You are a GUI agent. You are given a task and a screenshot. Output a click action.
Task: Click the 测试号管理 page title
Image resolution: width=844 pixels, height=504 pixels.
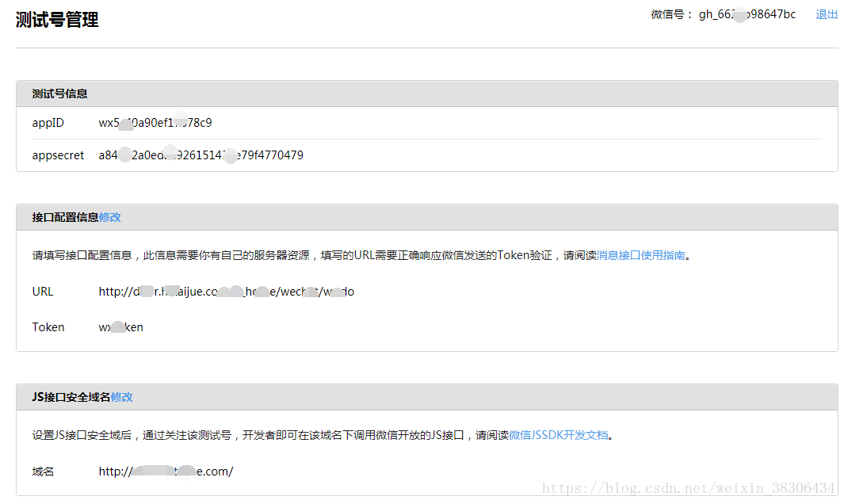tap(57, 20)
